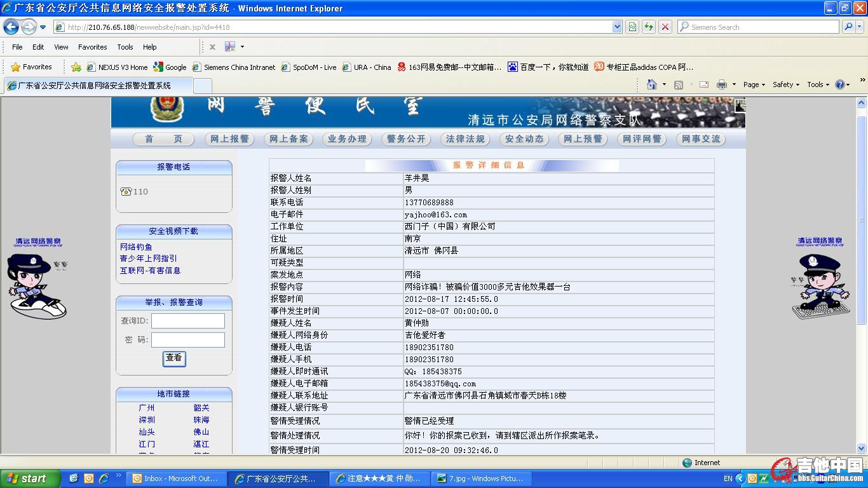Screen dimensions: 868x488
Task: Open the Safety dropdown menu
Action: [x=786, y=85]
